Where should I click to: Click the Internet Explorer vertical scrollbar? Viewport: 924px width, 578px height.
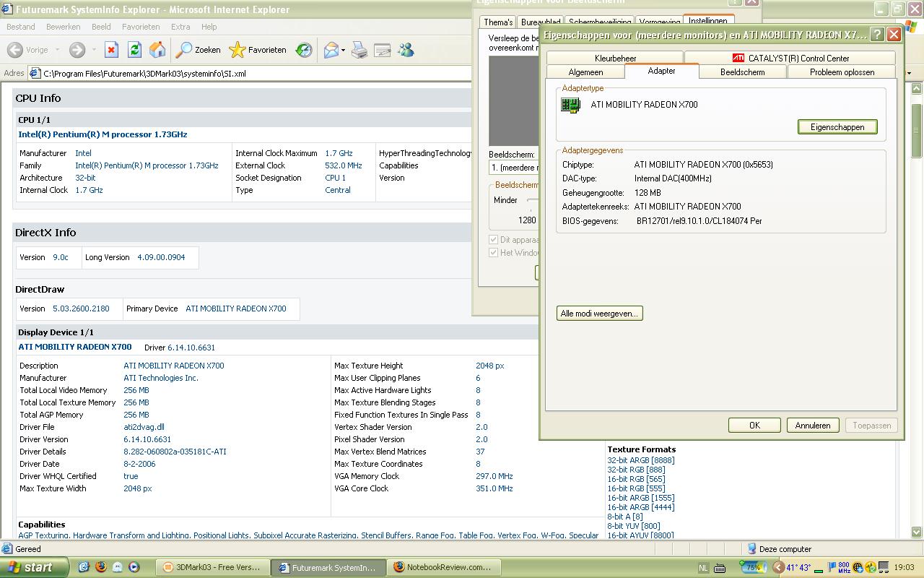pos(918,311)
